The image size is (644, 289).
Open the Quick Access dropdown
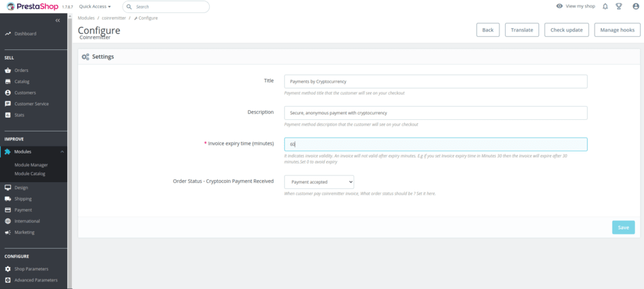click(x=95, y=7)
